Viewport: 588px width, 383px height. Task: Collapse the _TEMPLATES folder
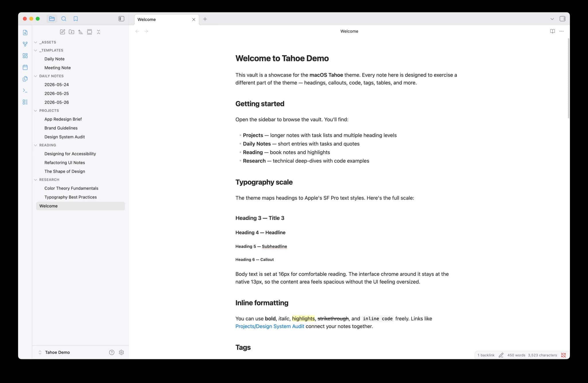tap(36, 50)
